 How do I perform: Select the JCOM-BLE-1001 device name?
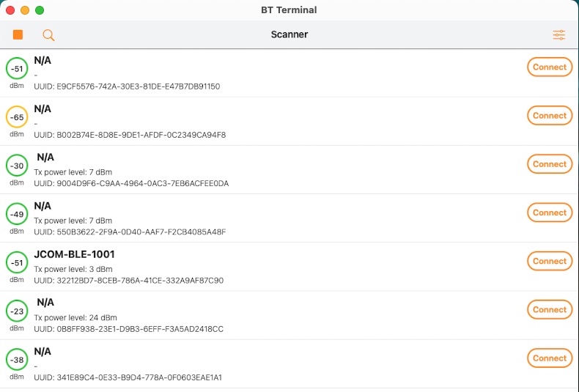coord(74,254)
